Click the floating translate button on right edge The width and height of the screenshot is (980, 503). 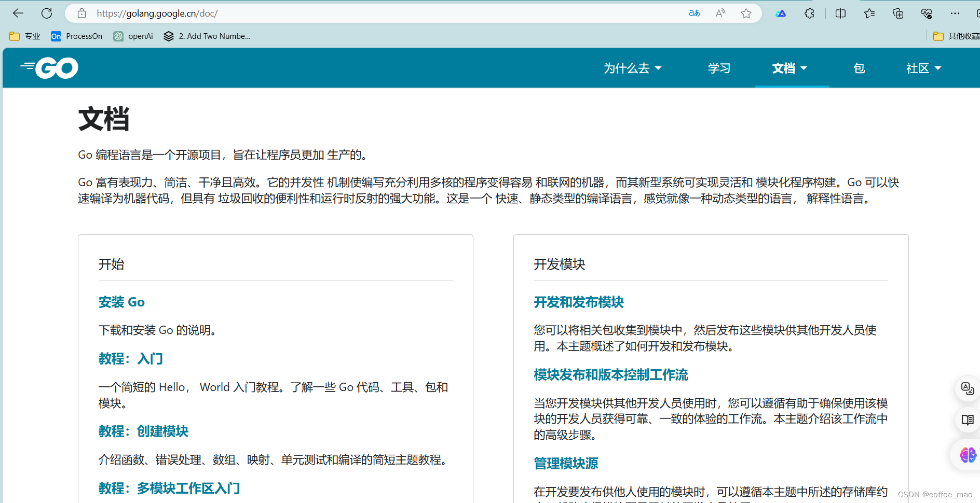[x=968, y=389]
